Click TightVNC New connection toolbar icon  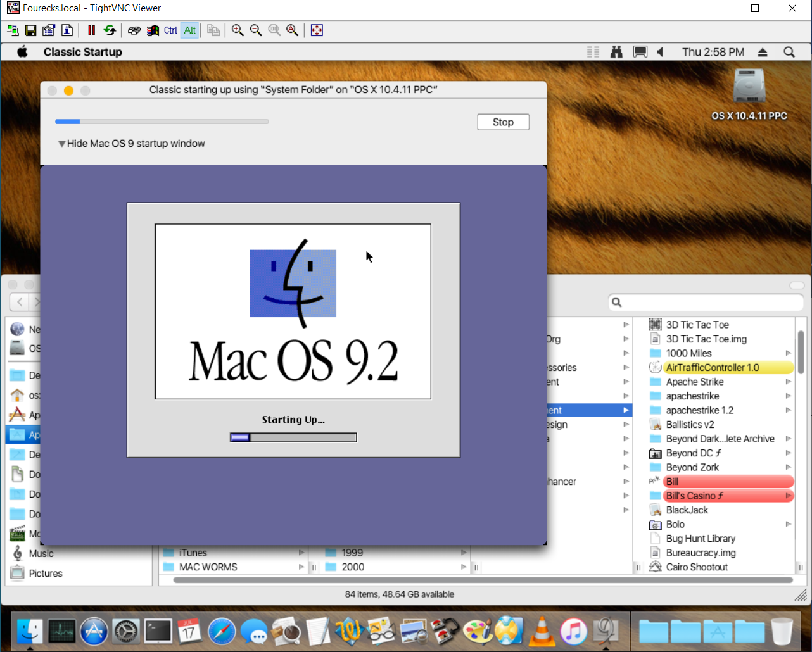click(12, 30)
